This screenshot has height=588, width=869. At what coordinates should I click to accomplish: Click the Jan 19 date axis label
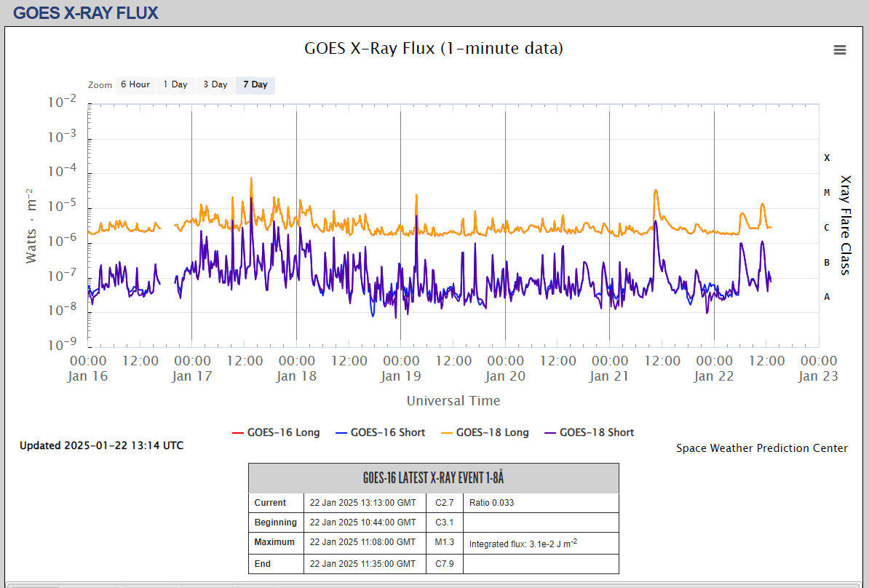point(401,376)
